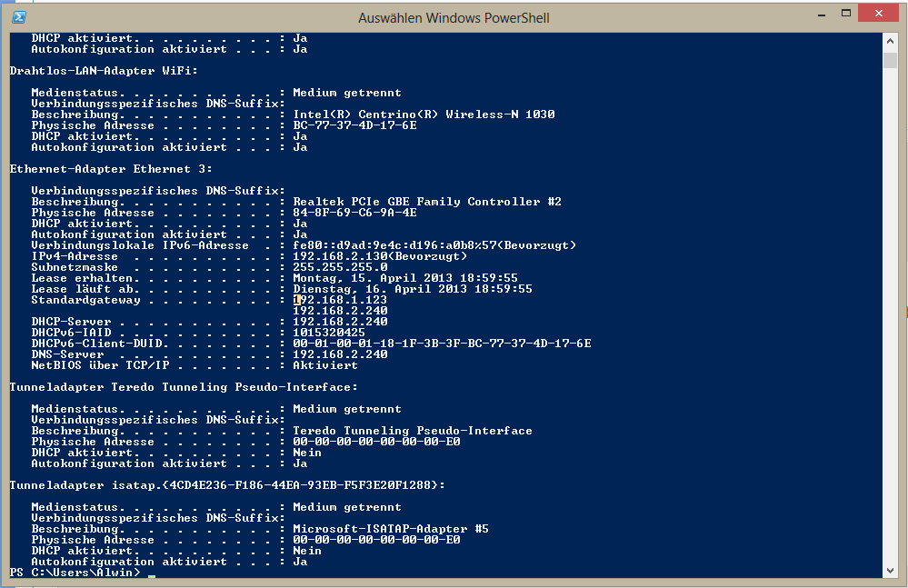Click the Drahtlos-LAN-Adapter WiFi heading

(x=104, y=71)
